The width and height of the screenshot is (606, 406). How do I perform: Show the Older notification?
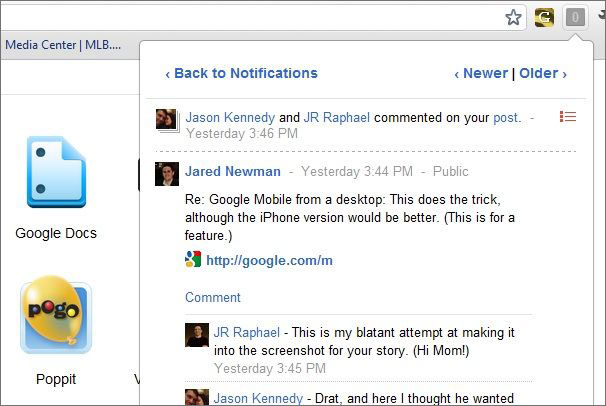[543, 73]
